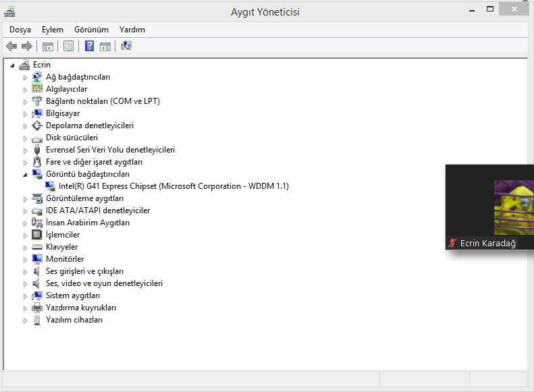Viewport: 534px width, 392px height.
Task: Collapse the Ecrin root node
Action: point(12,65)
